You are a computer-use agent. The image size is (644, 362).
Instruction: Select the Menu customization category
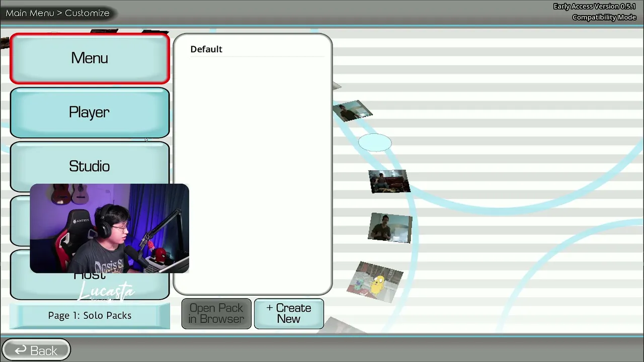pos(90,58)
